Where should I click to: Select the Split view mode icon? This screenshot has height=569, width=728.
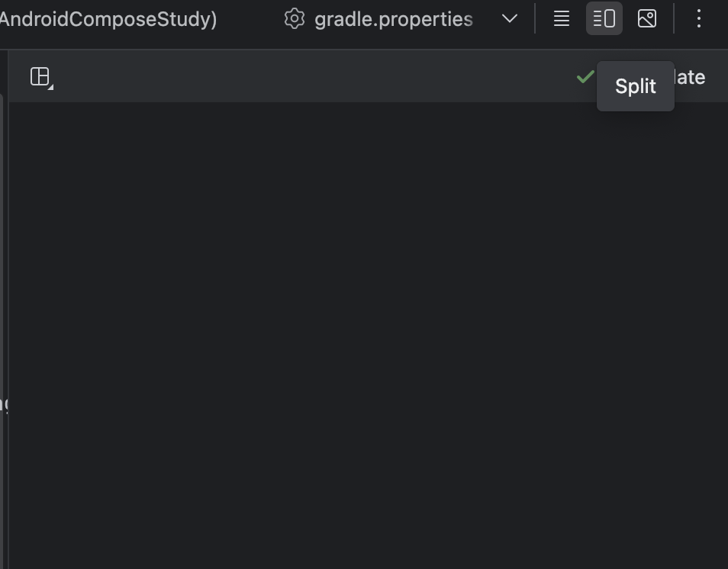coord(604,18)
